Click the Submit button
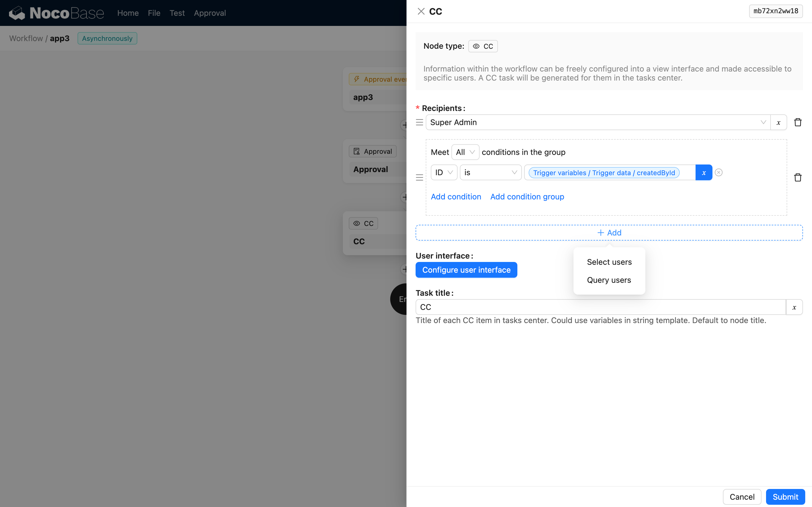Screen dimensions: 812x507 (x=785, y=497)
